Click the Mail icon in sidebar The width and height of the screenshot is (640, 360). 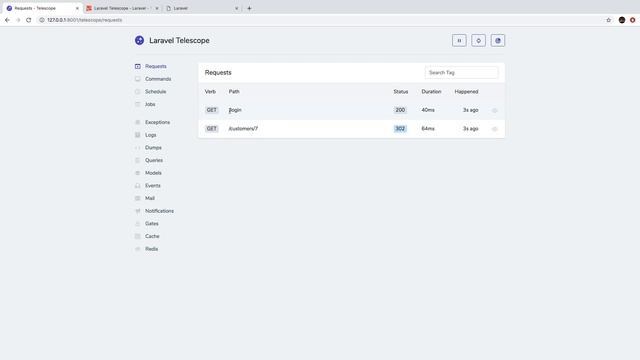click(138, 198)
